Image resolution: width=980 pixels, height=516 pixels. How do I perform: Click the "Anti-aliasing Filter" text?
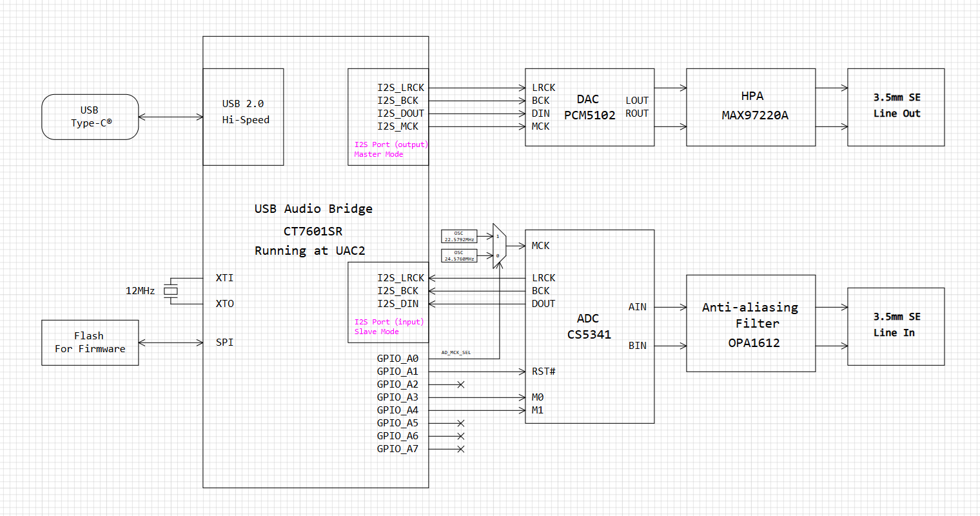point(750,315)
